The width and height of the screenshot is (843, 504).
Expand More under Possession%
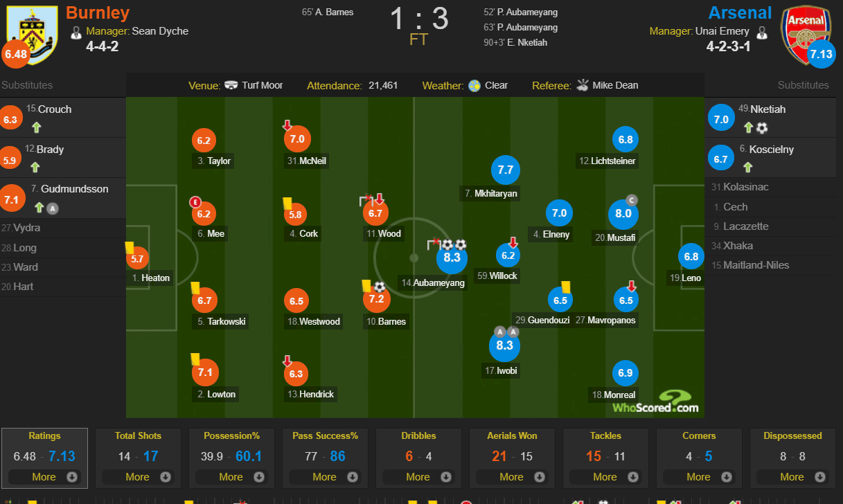click(x=231, y=477)
